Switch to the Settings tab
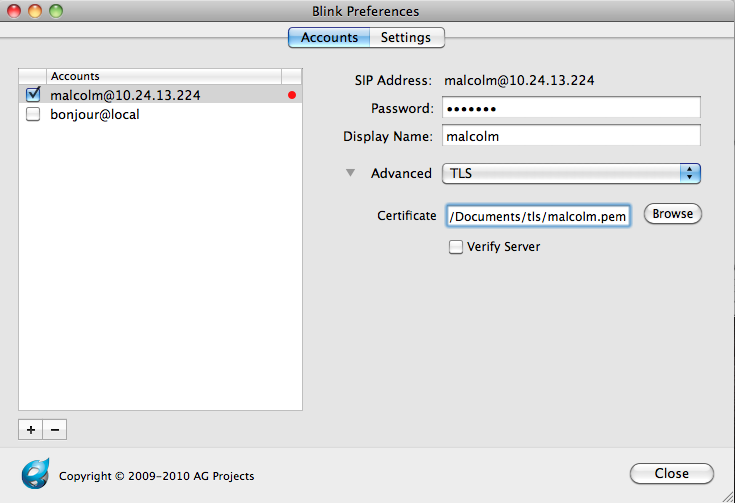Screen dimensions: 735x503 (406, 38)
